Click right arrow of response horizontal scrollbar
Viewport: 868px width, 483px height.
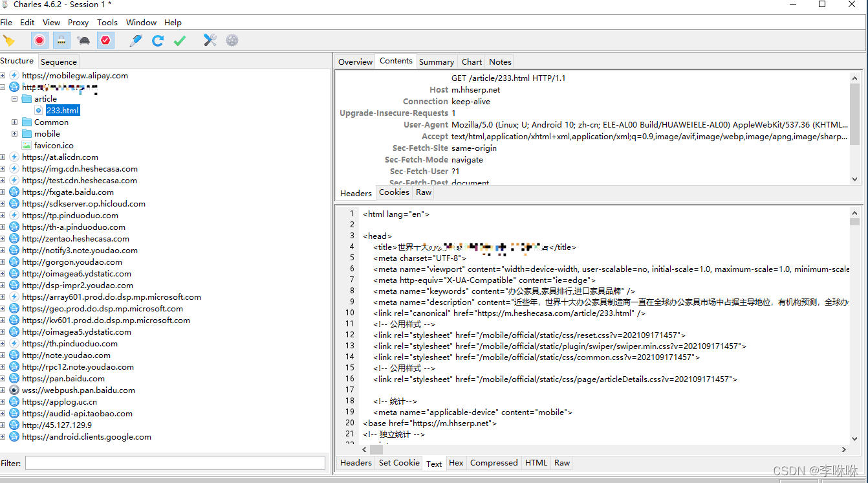tap(844, 449)
